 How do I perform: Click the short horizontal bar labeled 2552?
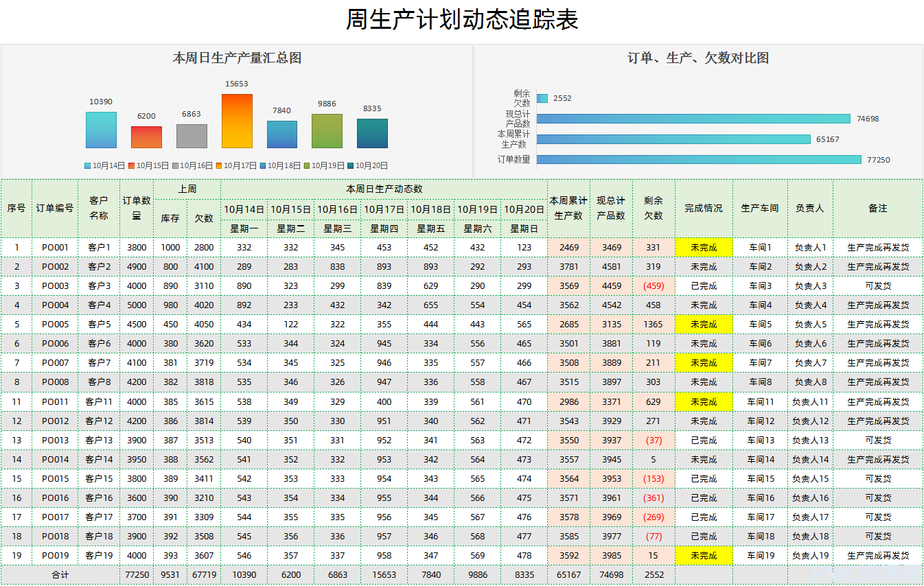click(542, 98)
